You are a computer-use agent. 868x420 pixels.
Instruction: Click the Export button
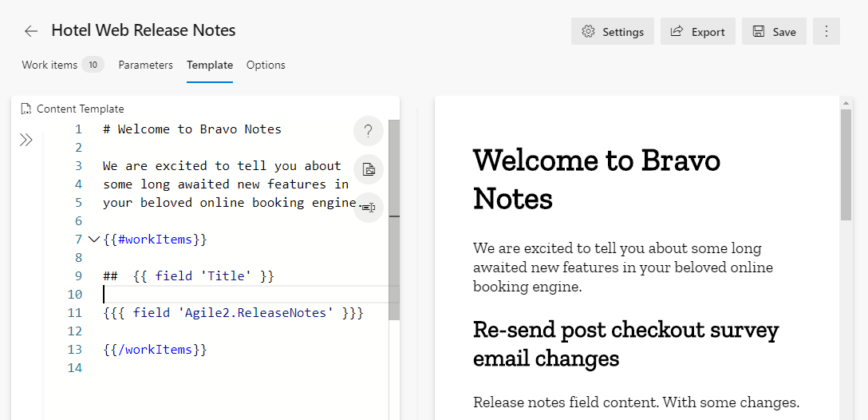click(697, 32)
